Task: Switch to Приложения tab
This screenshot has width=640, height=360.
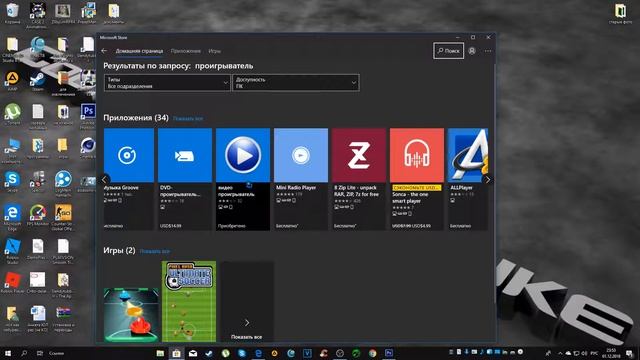Action: pyautogui.click(x=186, y=51)
